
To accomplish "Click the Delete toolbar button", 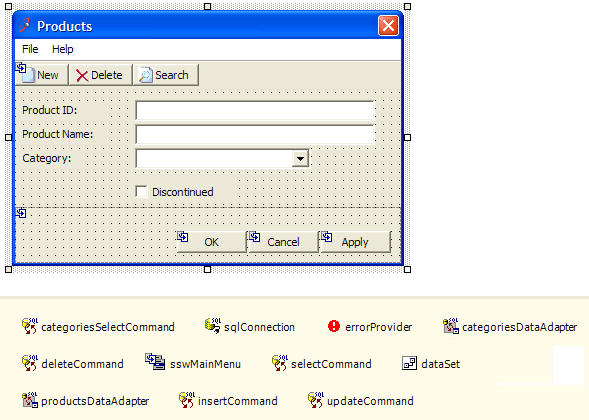I will pos(101,75).
